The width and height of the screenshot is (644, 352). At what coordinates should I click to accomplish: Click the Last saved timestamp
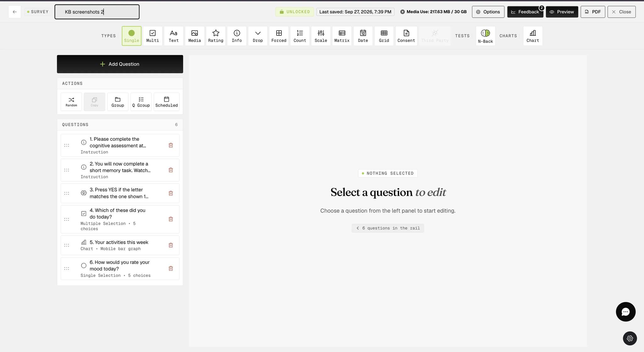tap(355, 12)
